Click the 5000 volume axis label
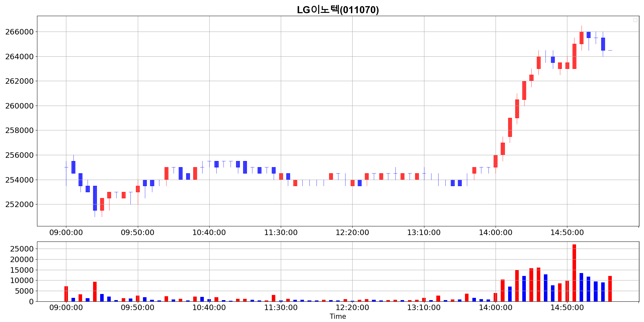 click(x=24, y=291)
